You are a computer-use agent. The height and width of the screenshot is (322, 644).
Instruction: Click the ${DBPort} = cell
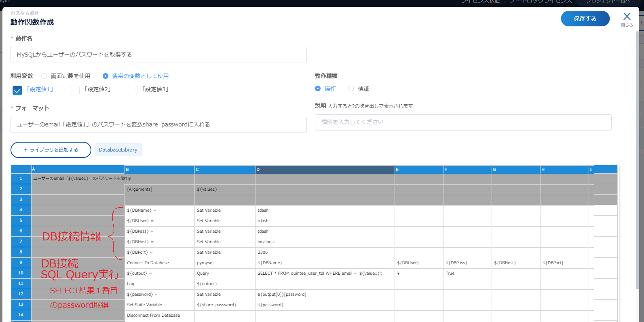tap(160, 253)
